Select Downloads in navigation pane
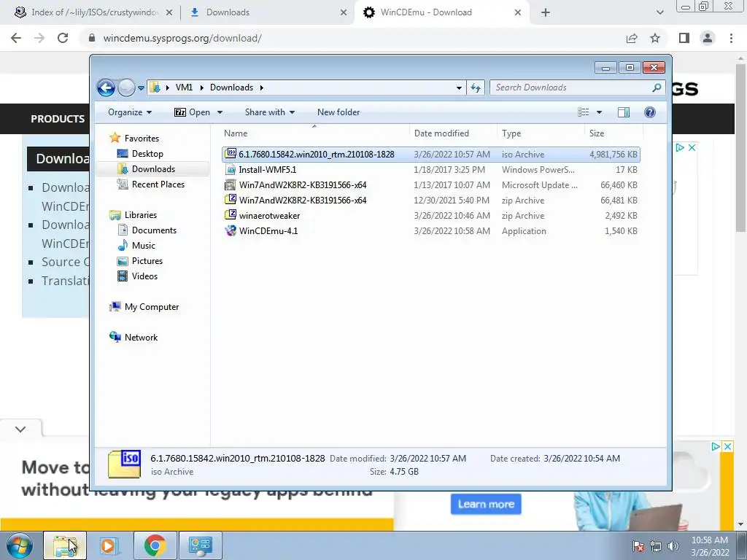This screenshot has width=747, height=560. tap(153, 169)
